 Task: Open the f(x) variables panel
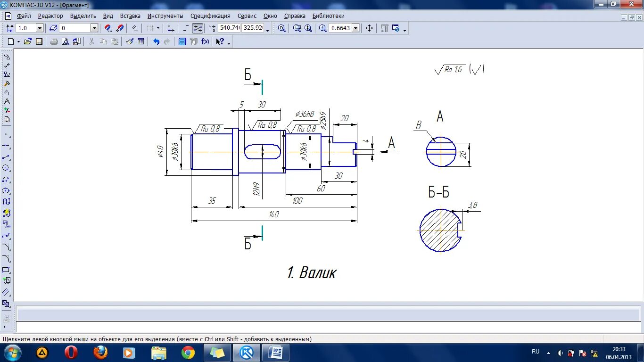(x=205, y=41)
